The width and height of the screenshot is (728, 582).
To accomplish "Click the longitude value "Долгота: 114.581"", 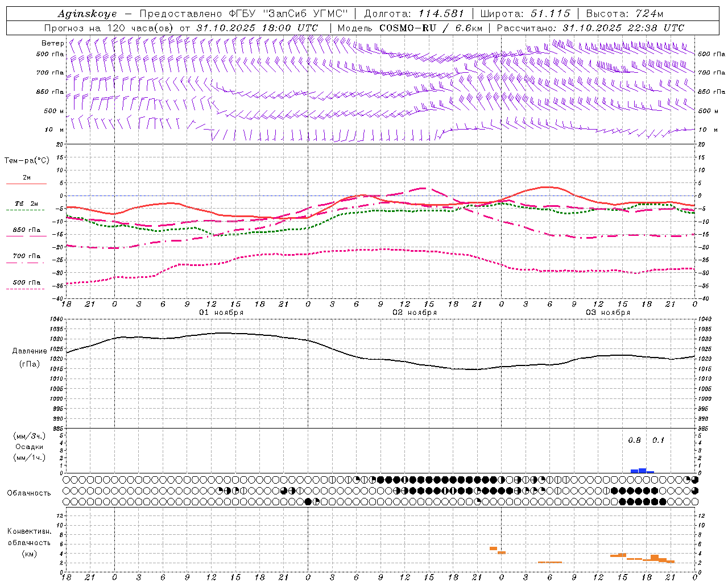I will coord(413,14).
